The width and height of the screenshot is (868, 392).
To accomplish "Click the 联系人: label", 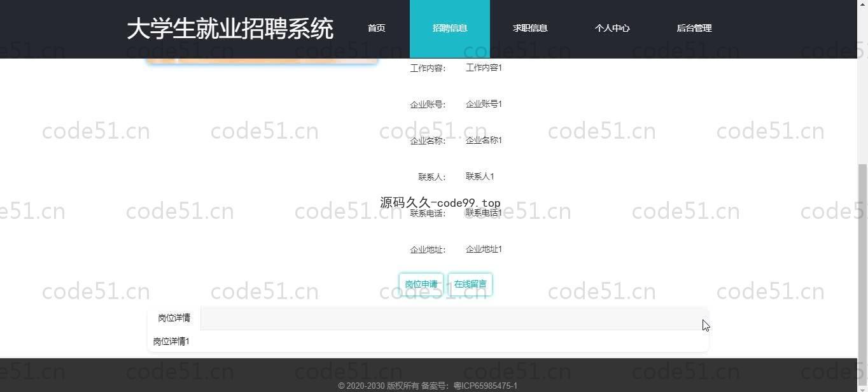I will (x=432, y=177).
